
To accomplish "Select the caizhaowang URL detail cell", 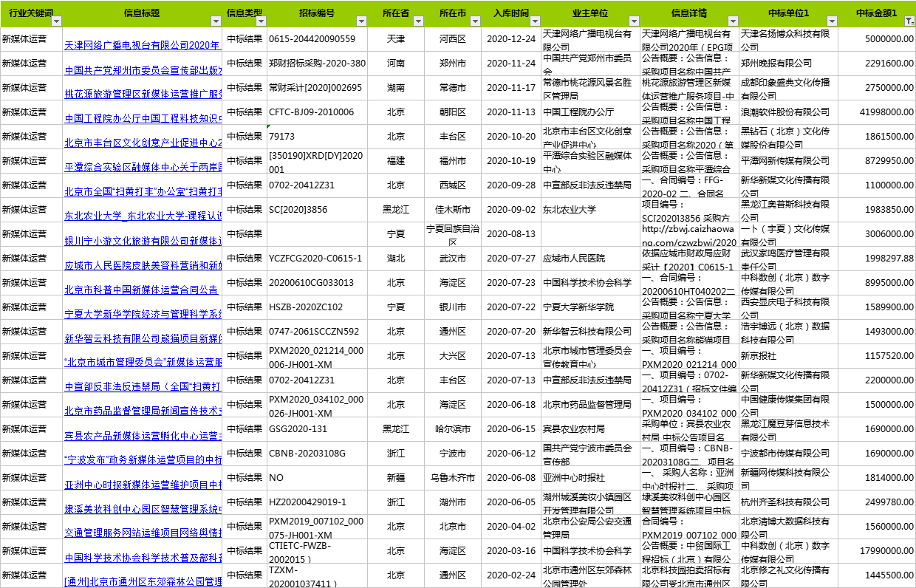I will (x=689, y=235).
